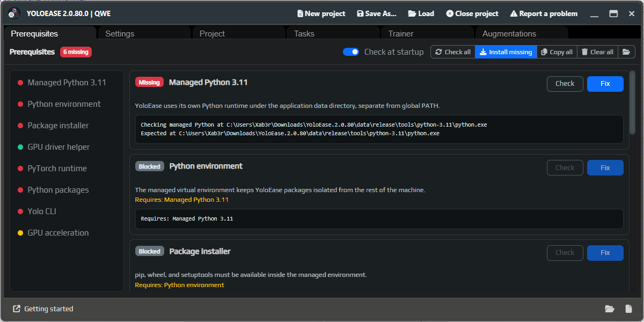Click 'Requires: Python environment' orange text
The width and height of the screenshot is (644, 322).
pyautogui.click(x=180, y=285)
